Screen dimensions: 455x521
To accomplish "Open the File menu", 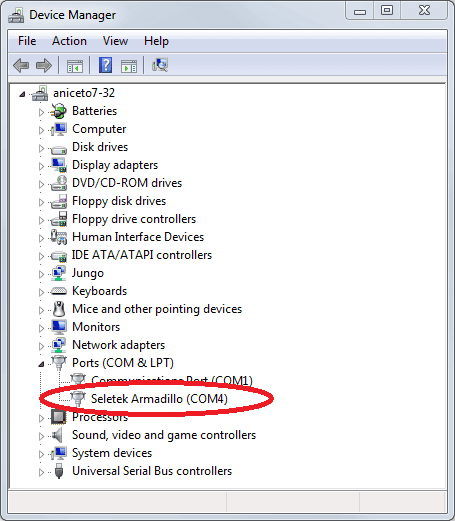I will 27,41.
